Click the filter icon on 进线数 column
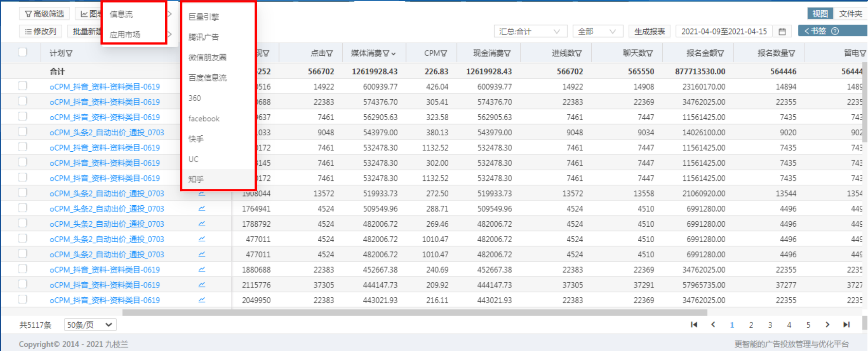Viewport: 868px width, 351px height. [579, 53]
